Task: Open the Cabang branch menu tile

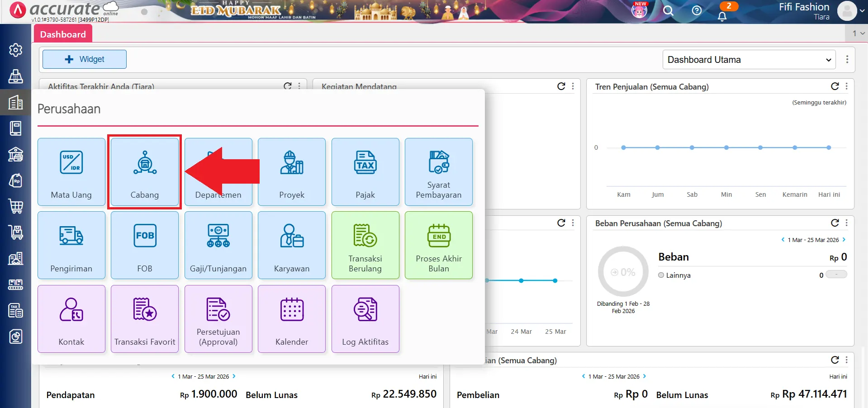Action: (145, 172)
